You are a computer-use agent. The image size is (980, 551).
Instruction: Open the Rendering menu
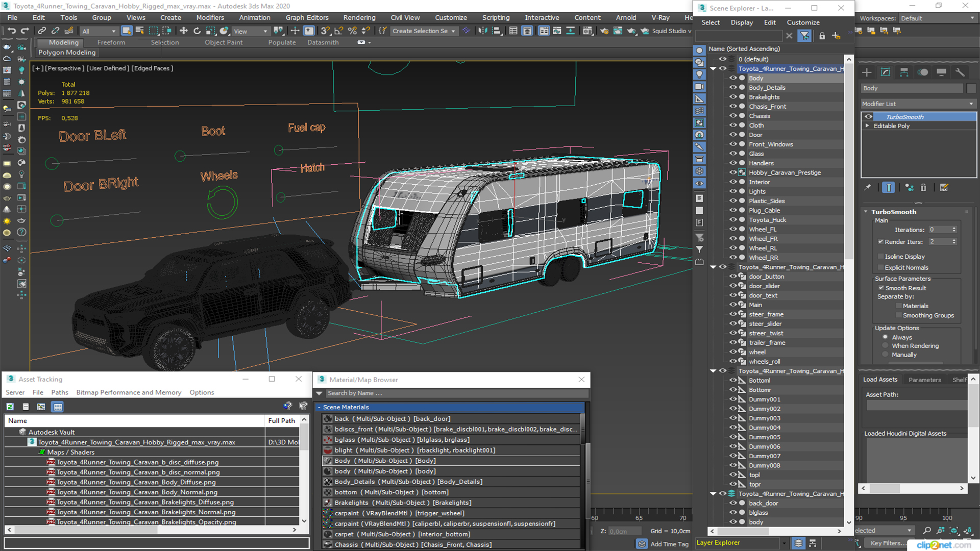click(x=359, y=17)
